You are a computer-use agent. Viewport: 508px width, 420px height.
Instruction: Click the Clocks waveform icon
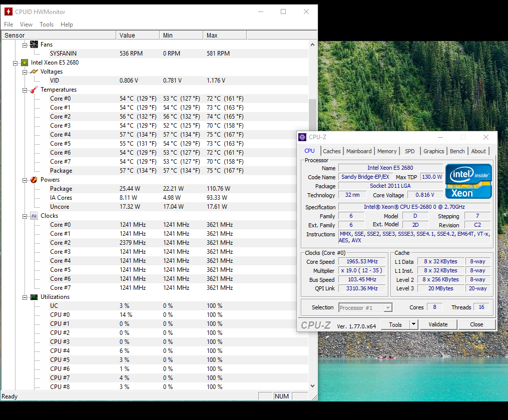(x=34, y=216)
